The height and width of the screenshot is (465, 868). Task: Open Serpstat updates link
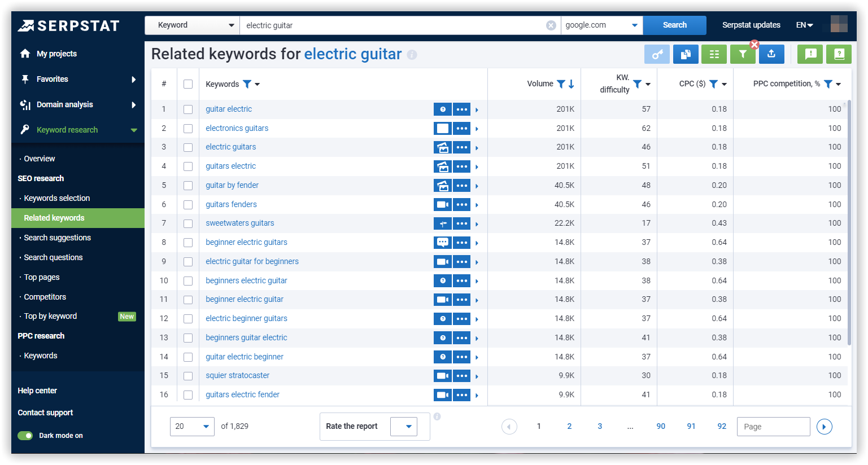point(751,25)
